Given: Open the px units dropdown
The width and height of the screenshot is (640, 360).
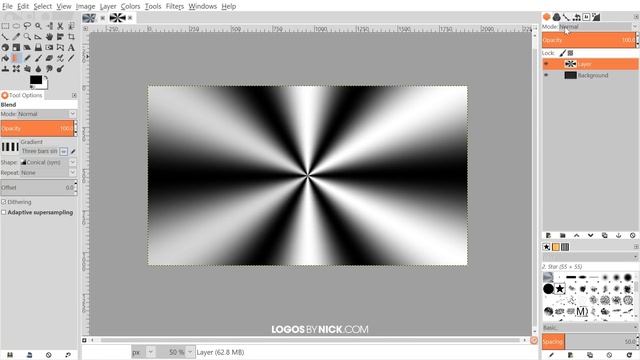Looking at the screenshot, I should (x=143, y=352).
